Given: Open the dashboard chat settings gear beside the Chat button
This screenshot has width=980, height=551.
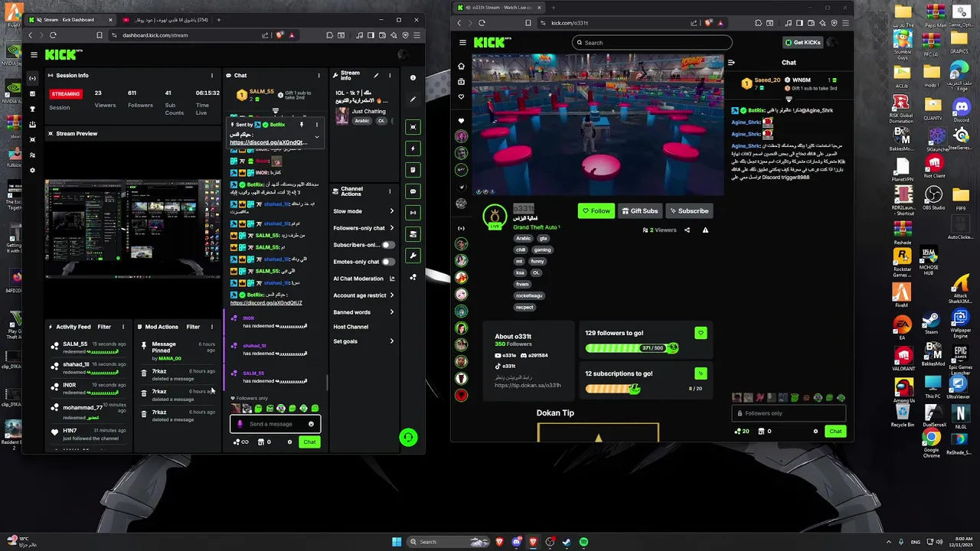Looking at the screenshot, I should coord(291,442).
